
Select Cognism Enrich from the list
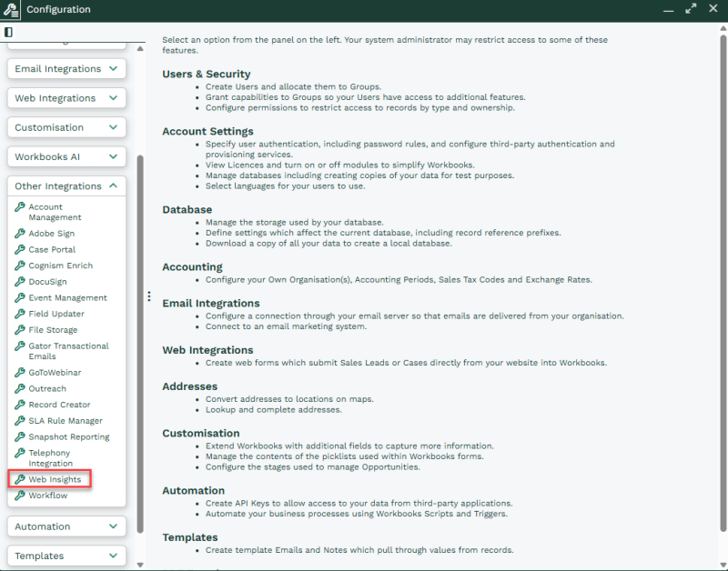[x=60, y=265]
